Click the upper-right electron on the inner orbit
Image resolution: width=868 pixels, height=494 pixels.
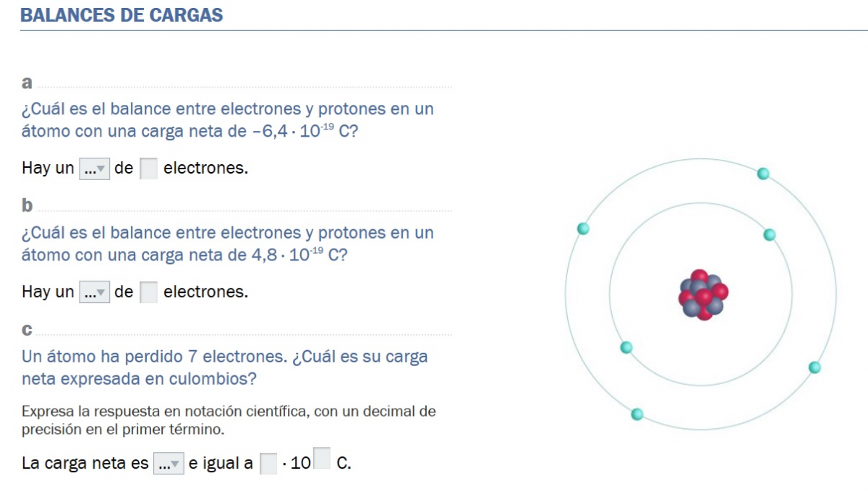tap(770, 235)
